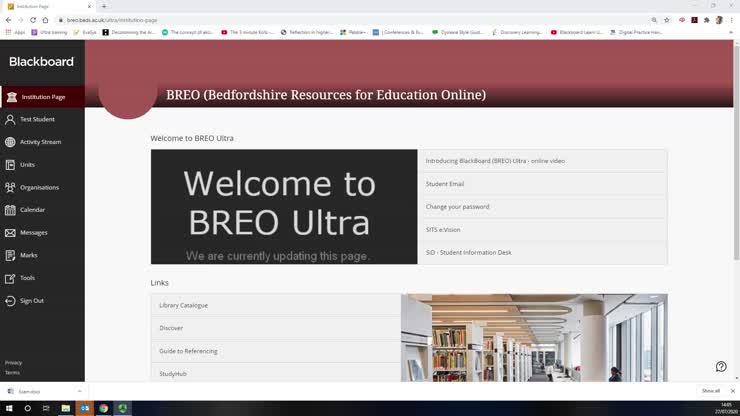This screenshot has height=416, width=740.
Task: Select the Institution Page browser tab
Action: (50, 7)
